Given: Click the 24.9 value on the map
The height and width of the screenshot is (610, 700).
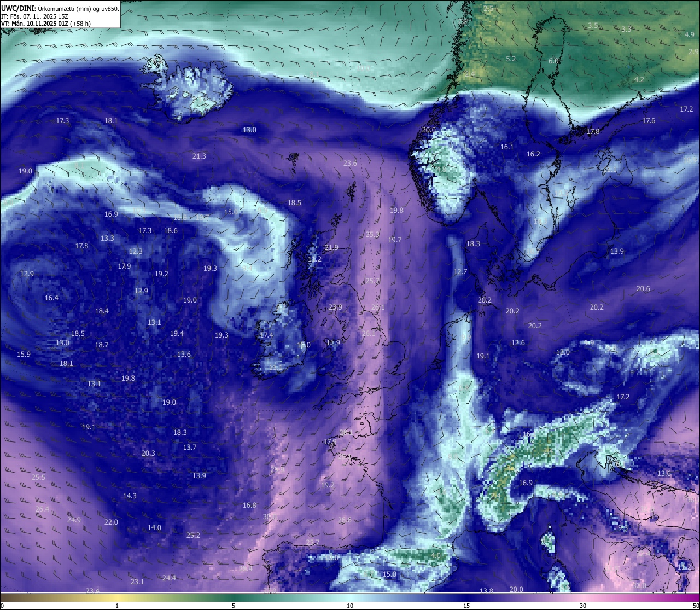Looking at the screenshot, I should [74, 520].
